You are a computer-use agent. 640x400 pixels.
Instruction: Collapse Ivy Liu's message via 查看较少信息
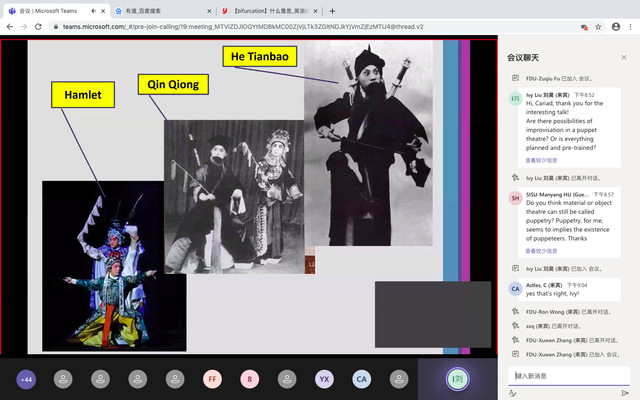541,160
